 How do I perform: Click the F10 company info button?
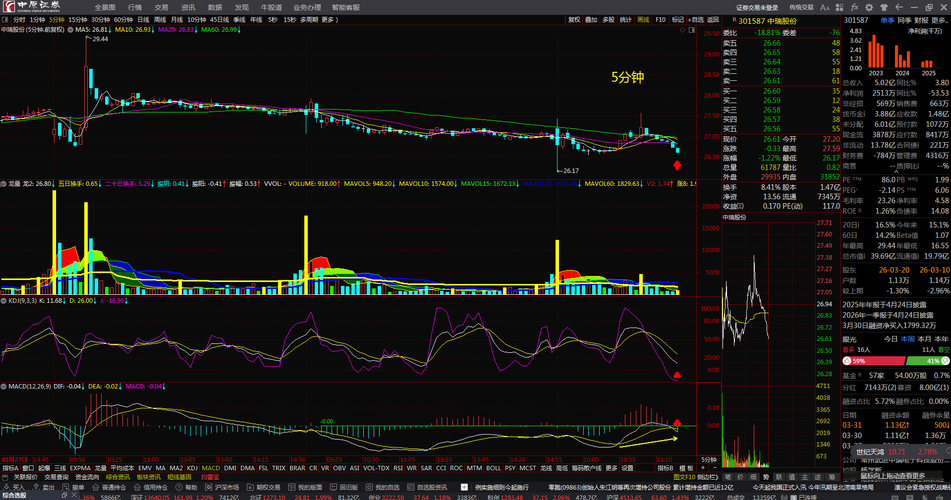point(660,19)
